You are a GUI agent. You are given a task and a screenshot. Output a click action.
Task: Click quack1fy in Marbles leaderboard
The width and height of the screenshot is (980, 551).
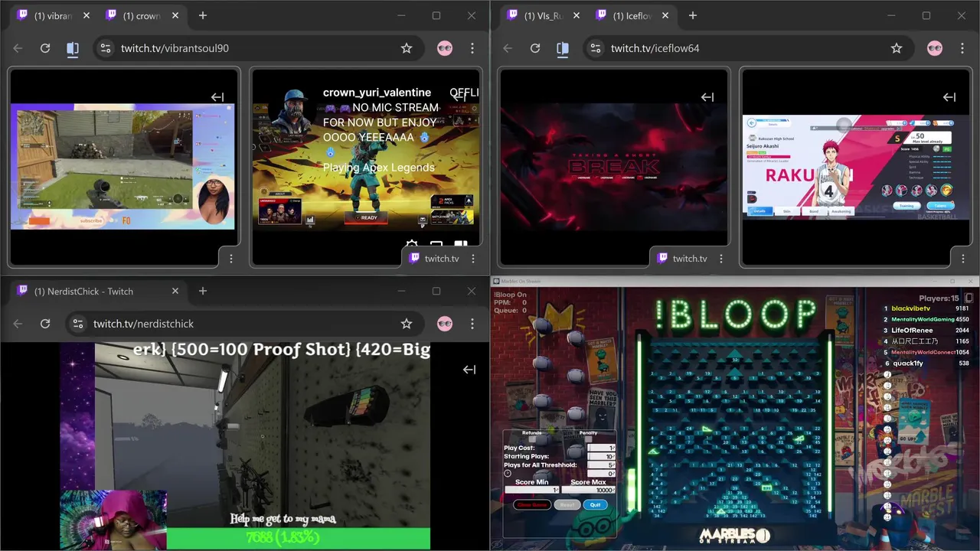908,364
